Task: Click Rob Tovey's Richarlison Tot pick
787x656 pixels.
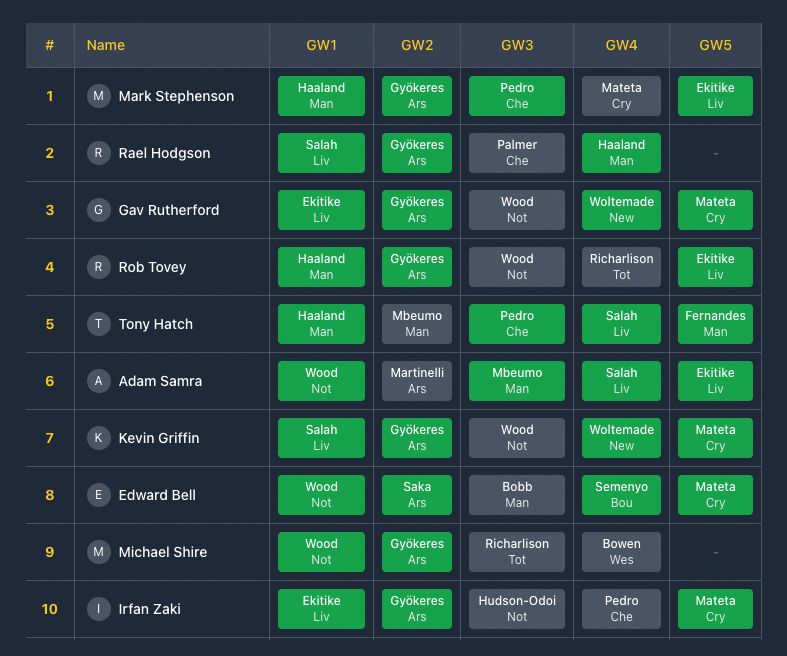Action: 621,267
